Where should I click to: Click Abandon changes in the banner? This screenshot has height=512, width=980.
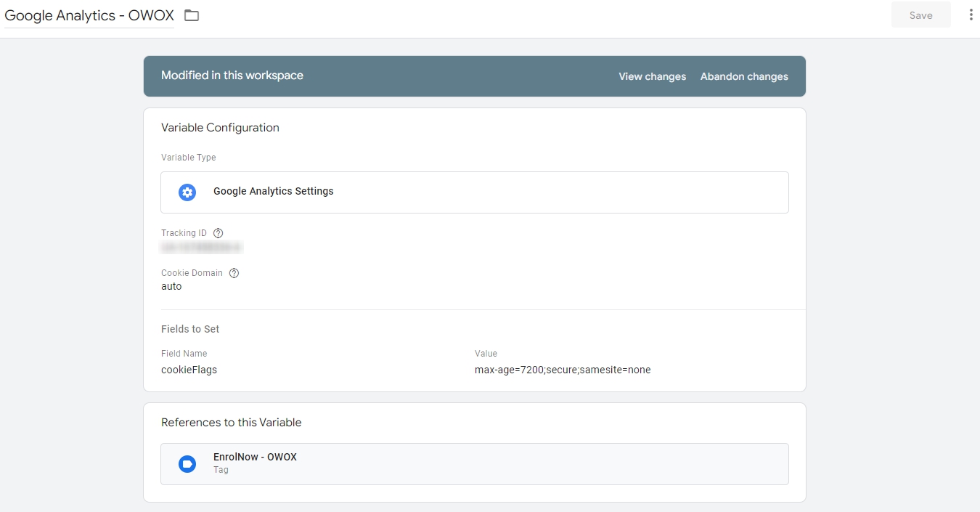[x=744, y=76]
